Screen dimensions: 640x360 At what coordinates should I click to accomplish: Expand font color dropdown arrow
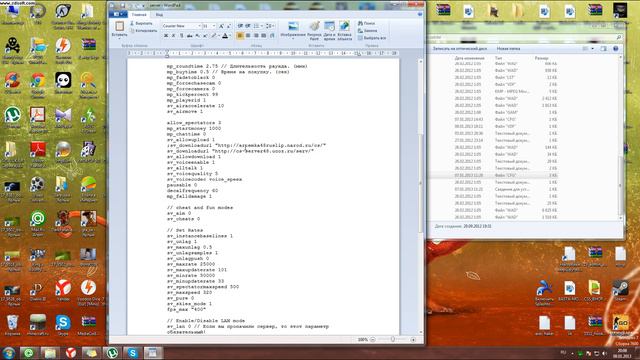(x=230, y=36)
